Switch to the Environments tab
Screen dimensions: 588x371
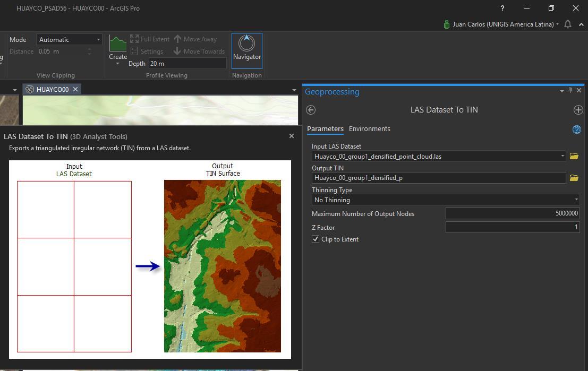click(x=369, y=129)
